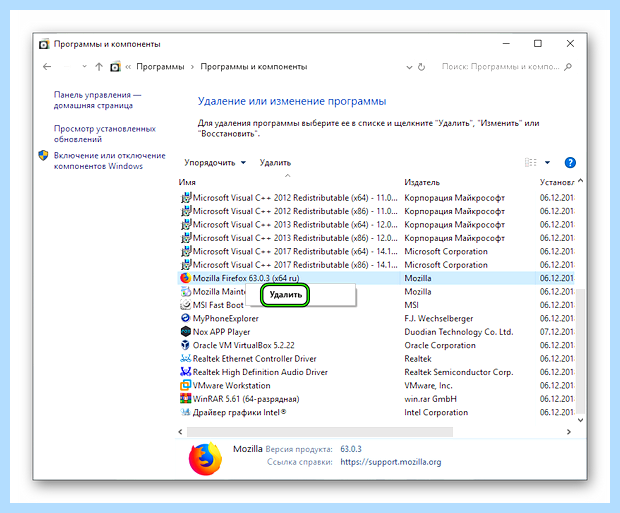Click large Firefox logo in details pane
Viewport: 620px width, 513px height.
(x=205, y=459)
